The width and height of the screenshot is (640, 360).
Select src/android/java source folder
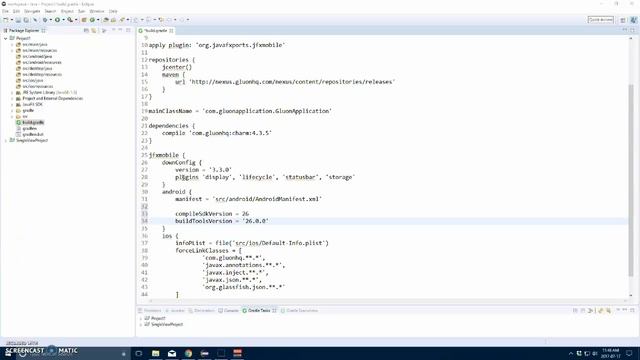click(37, 56)
